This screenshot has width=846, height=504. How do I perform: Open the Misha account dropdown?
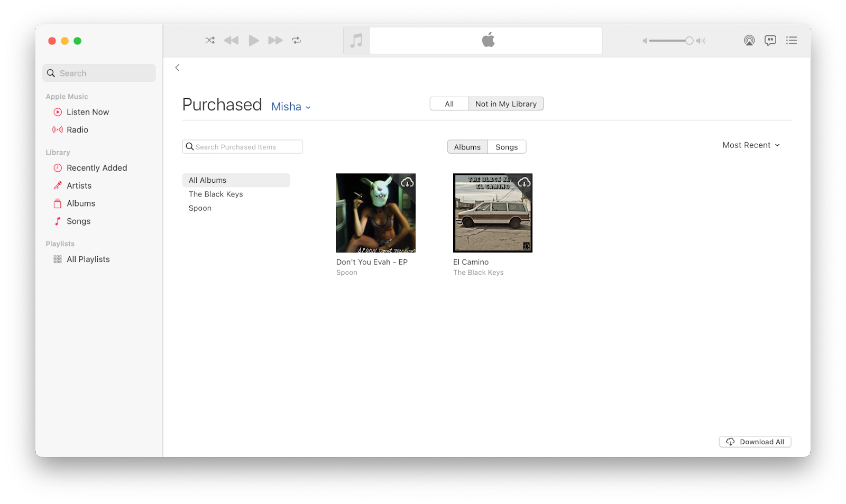[x=291, y=107]
